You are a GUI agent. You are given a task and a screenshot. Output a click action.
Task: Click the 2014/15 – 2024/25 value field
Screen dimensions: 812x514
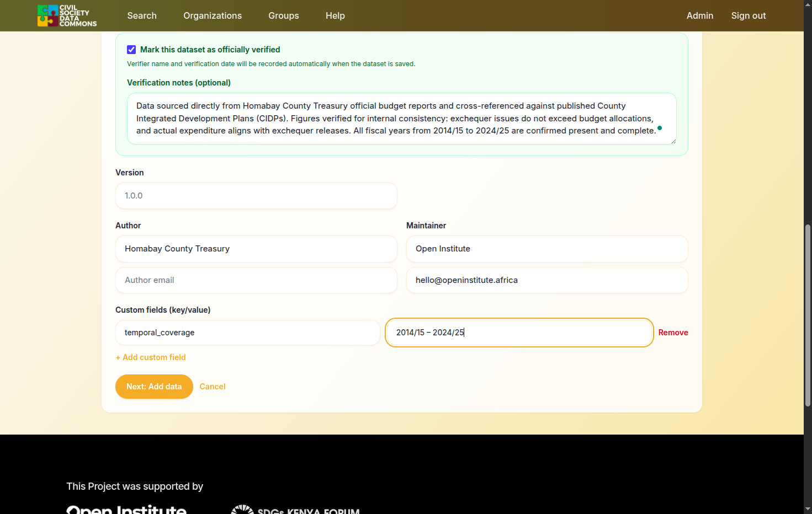coord(519,333)
